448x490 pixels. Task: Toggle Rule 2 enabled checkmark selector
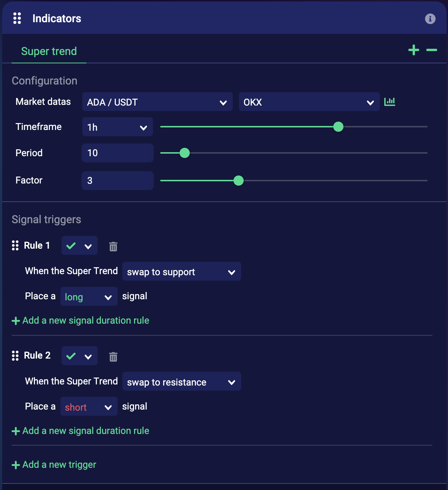pos(79,356)
